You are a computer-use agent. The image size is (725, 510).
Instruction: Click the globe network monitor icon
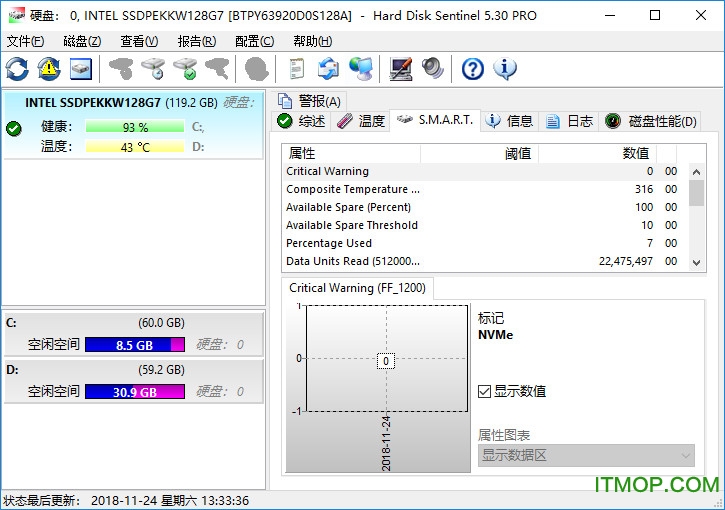(x=361, y=69)
